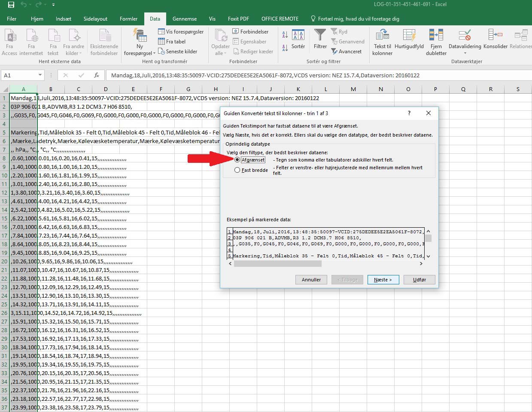Click the preview horizontal scrollbar
532x412 pixels.
(278, 264)
